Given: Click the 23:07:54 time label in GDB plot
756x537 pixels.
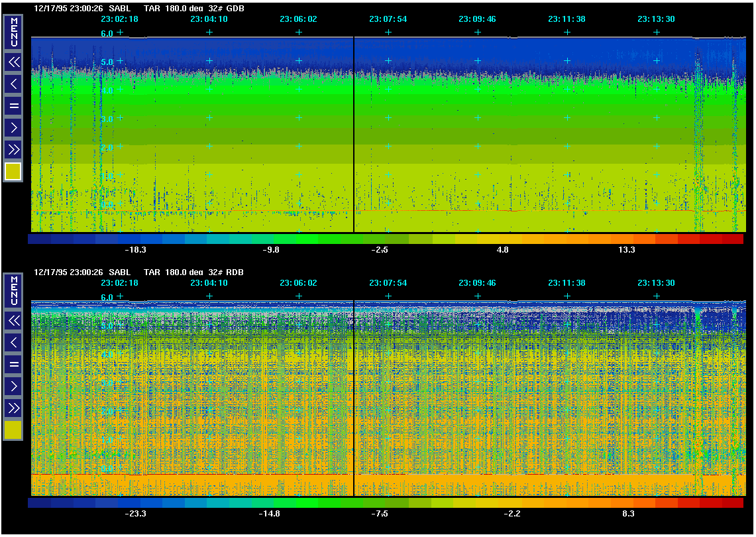Looking at the screenshot, I should click(388, 19).
